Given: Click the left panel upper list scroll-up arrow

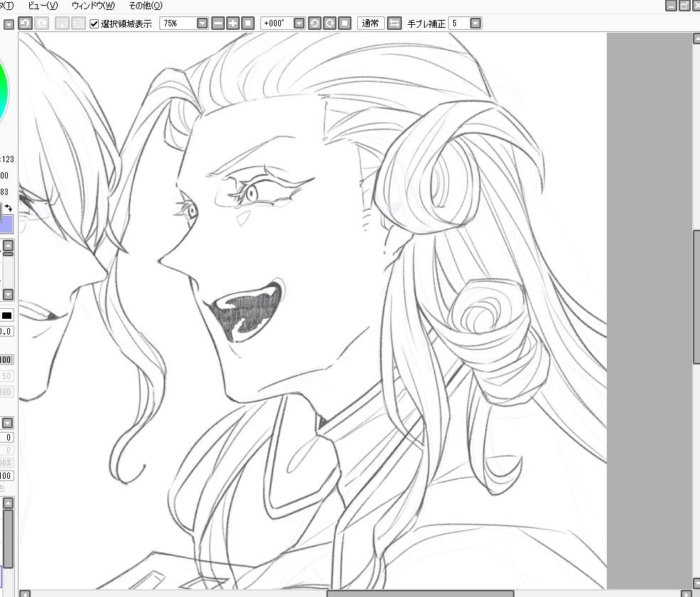Looking at the screenshot, I should tap(8, 245).
